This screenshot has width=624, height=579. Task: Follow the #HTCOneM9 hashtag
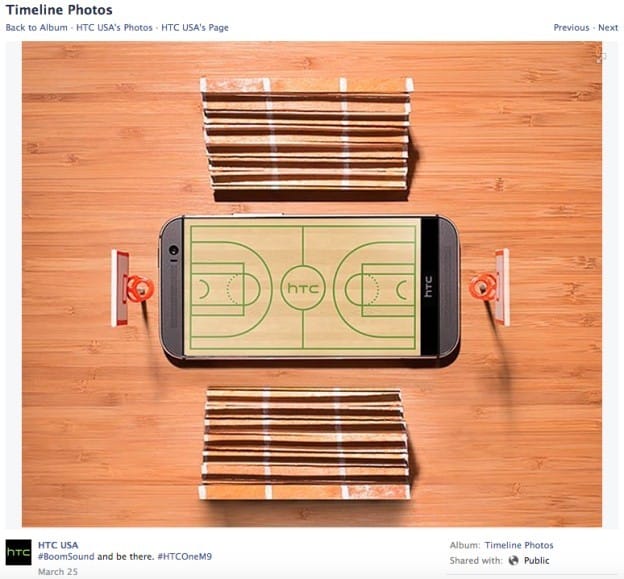tap(185, 556)
